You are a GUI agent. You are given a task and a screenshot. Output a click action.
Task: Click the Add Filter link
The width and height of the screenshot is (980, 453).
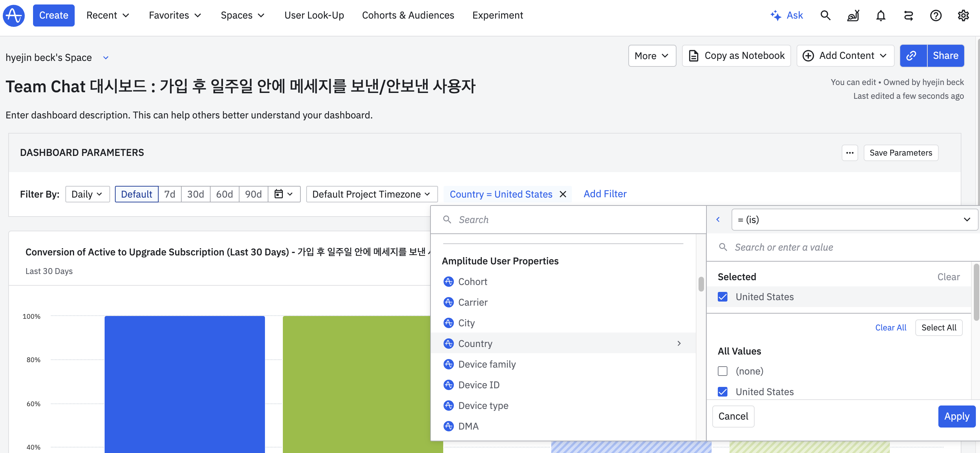pyautogui.click(x=605, y=194)
